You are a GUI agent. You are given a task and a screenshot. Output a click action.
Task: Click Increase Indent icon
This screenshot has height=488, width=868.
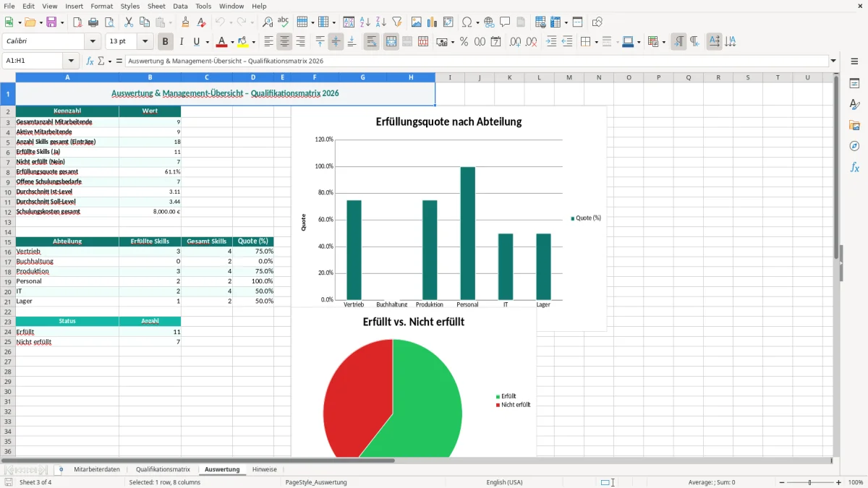[551, 42]
